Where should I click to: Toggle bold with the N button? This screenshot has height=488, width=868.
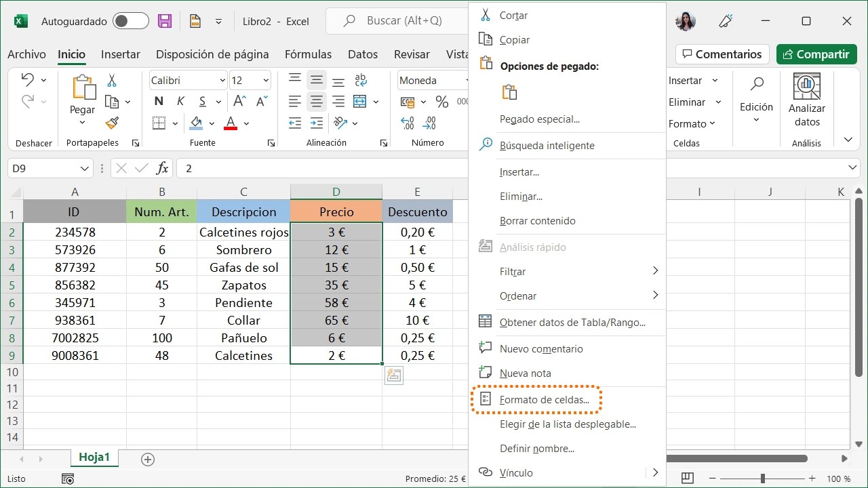coord(157,101)
